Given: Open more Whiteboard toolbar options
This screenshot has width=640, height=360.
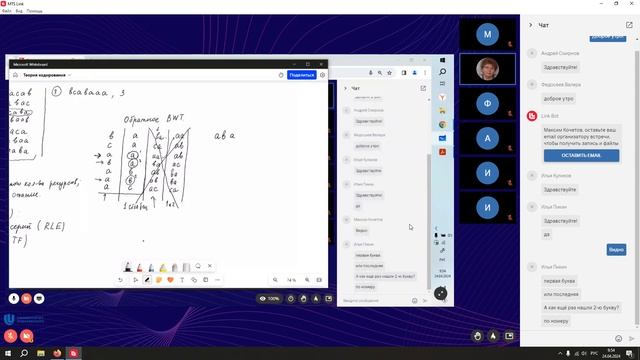Looking at the screenshot, I should click(218, 280).
